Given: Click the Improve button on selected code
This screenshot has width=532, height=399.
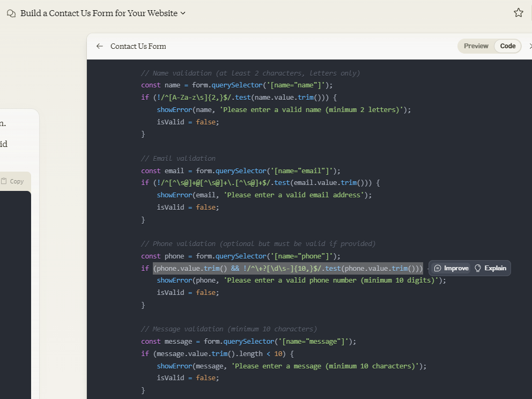Looking at the screenshot, I should click(x=451, y=268).
